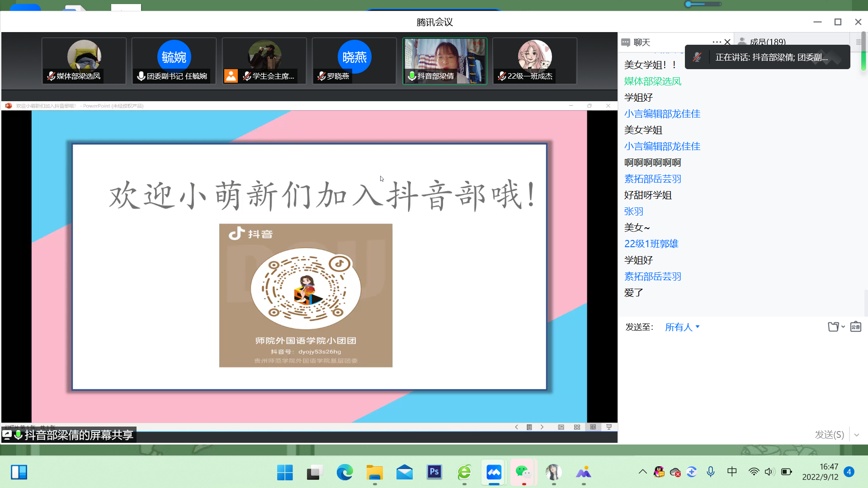
Task: Switch to Tencent Meeting taskbar icon
Action: click(494, 473)
